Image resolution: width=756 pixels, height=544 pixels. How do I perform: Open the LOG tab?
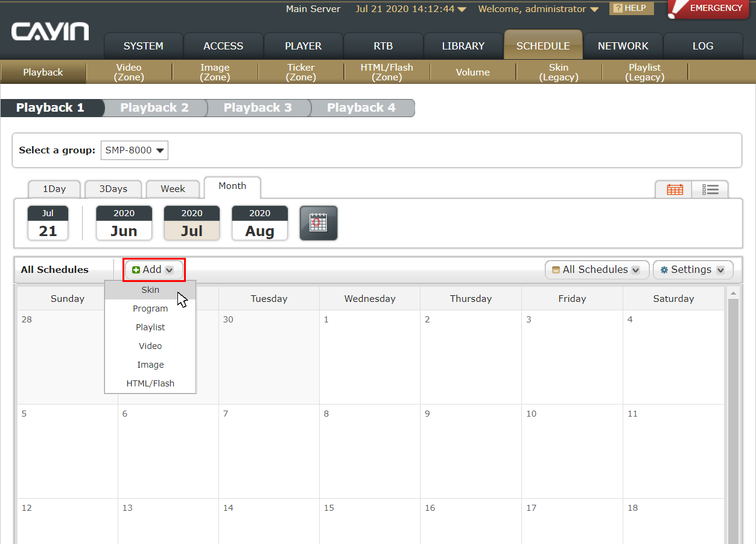[x=703, y=46]
